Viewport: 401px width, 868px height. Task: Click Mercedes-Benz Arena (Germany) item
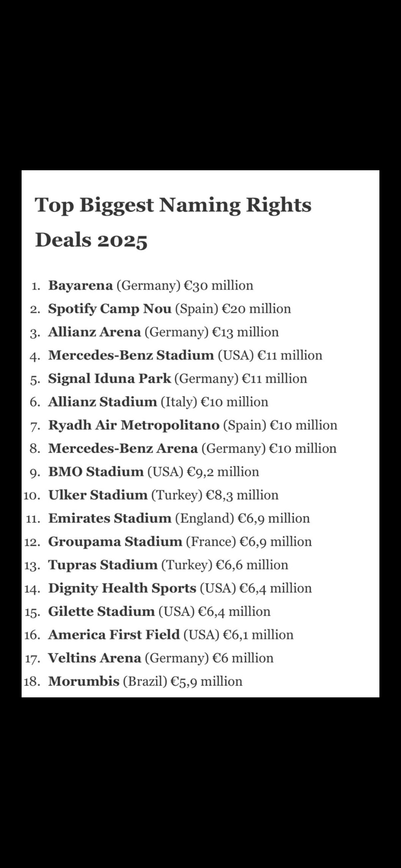tap(123, 448)
